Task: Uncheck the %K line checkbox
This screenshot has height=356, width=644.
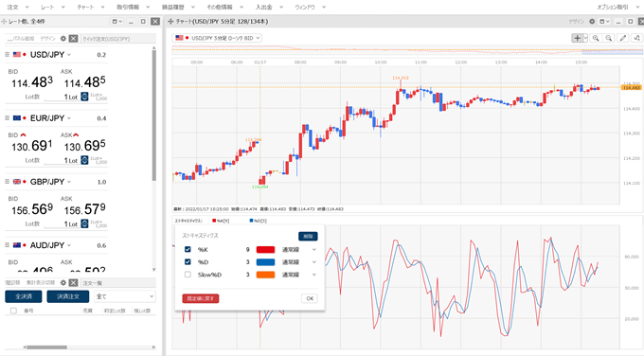Action: point(188,249)
